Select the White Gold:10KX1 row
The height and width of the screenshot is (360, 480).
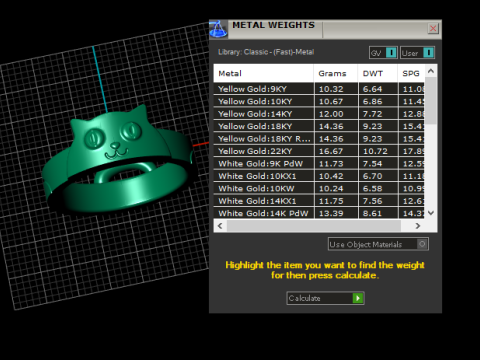coord(319,176)
